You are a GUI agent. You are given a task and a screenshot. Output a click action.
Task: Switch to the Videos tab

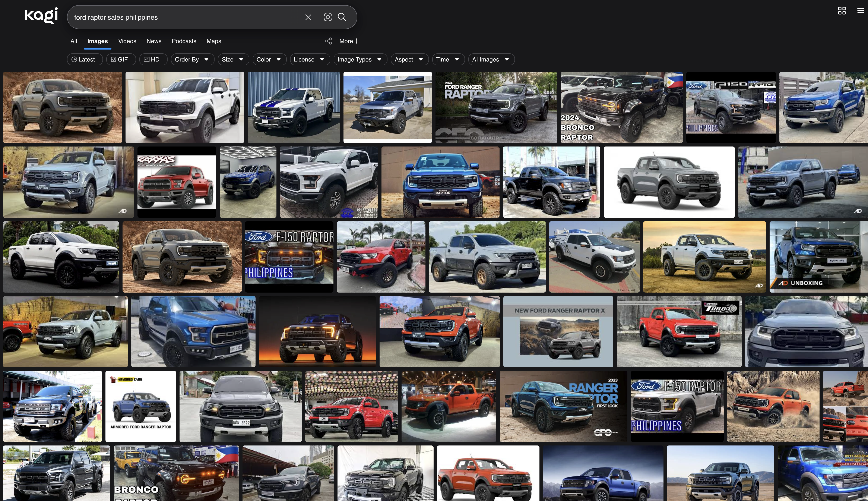[127, 41]
